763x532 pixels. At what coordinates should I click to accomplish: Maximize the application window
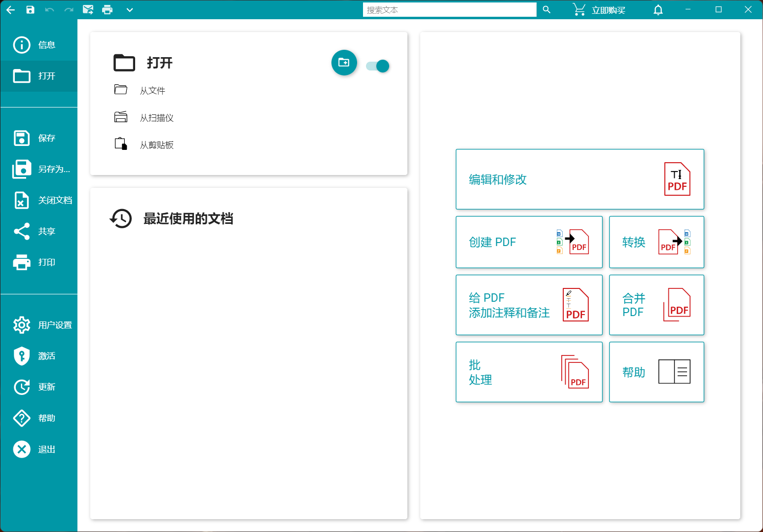pyautogui.click(x=718, y=9)
